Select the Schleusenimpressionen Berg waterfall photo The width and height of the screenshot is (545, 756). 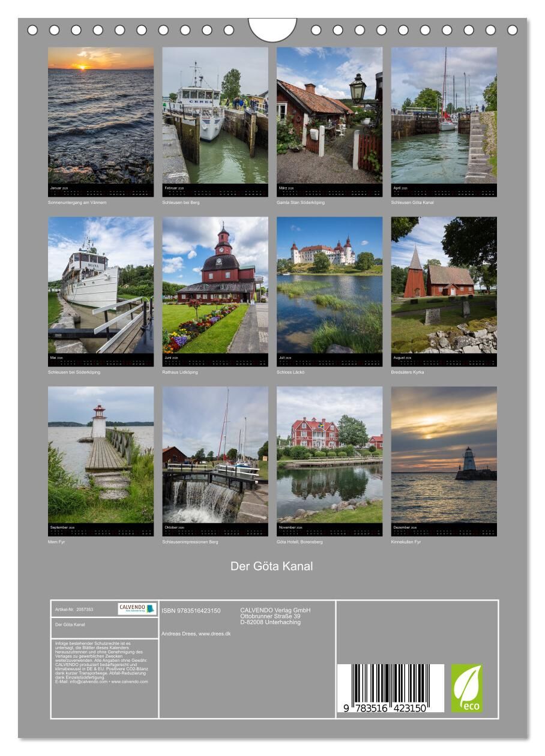point(215,455)
